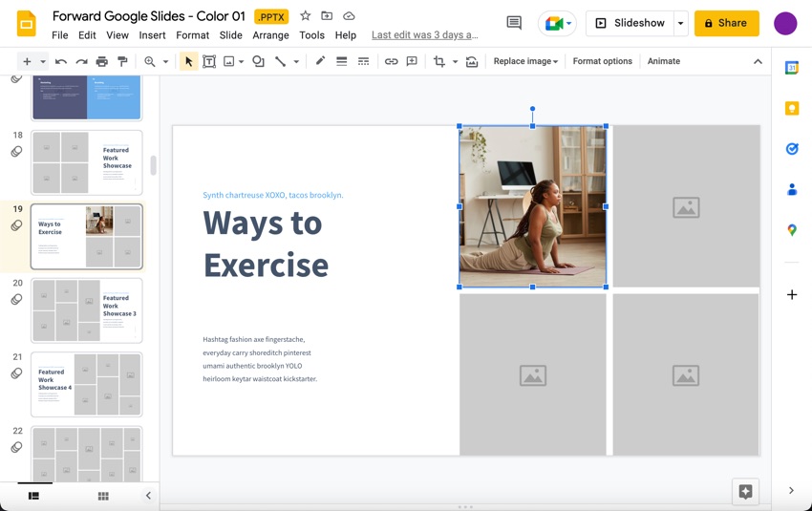
Task: Open Google Tasks side panel
Action: tap(792, 149)
